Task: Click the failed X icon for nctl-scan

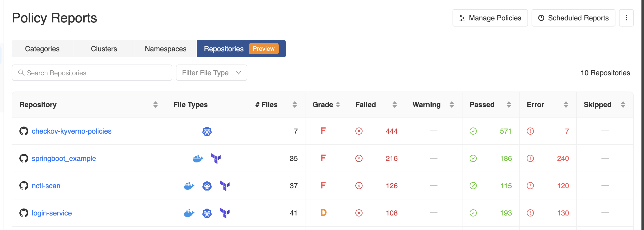Action: tap(359, 186)
